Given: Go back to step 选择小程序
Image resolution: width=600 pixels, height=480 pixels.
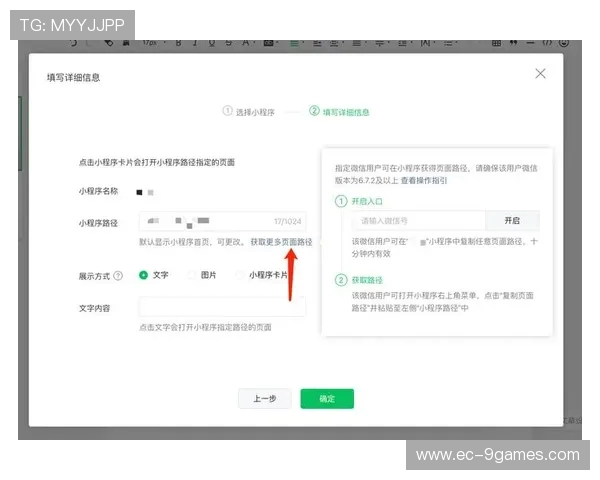Looking at the screenshot, I should point(249,112).
